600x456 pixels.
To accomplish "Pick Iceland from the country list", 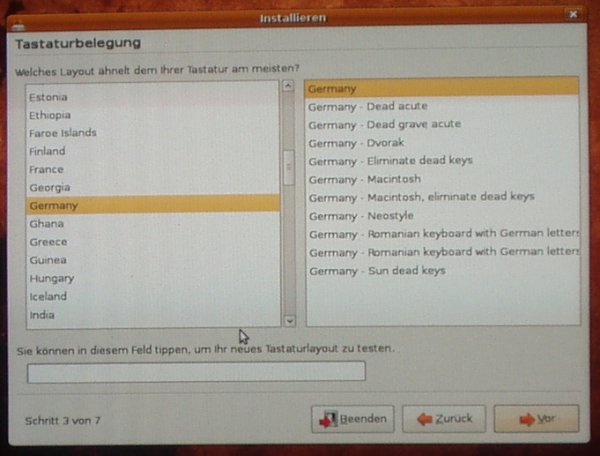I will 48,297.
